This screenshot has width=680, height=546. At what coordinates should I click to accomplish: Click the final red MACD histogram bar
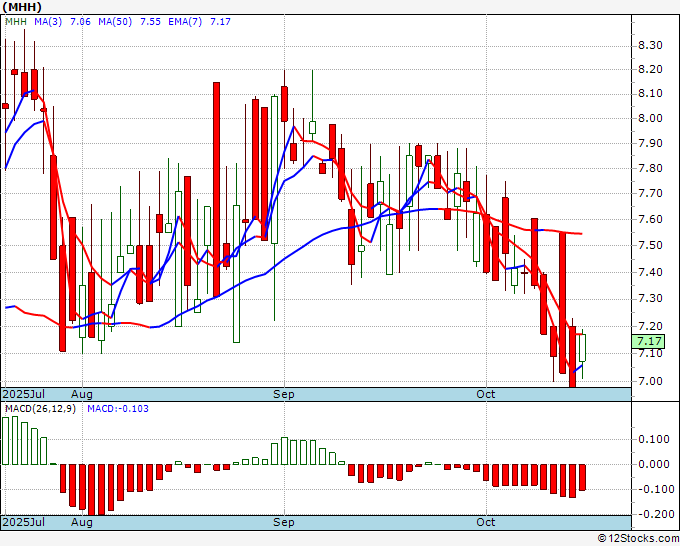pyautogui.click(x=582, y=477)
